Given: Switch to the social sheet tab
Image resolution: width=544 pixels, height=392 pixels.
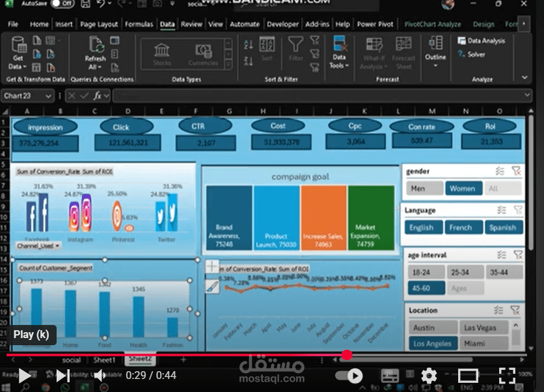Looking at the screenshot, I should point(72,360).
